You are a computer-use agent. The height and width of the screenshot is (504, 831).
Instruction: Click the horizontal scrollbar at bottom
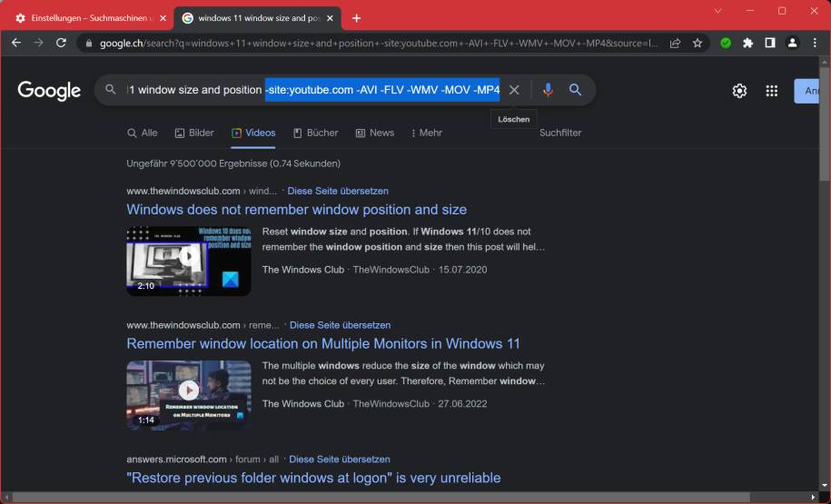point(381,497)
